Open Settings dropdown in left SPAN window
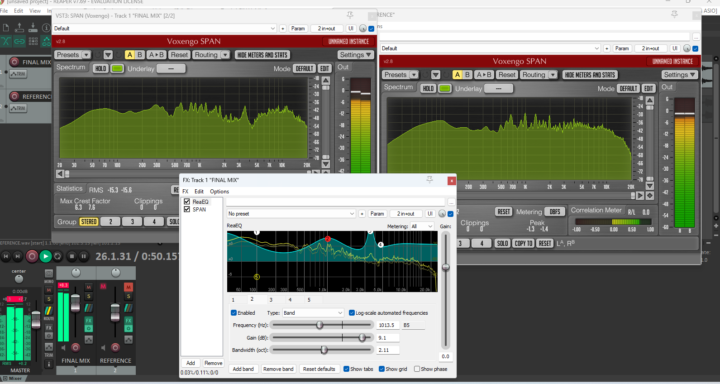This screenshot has height=384, width=720. click(356, 55)
